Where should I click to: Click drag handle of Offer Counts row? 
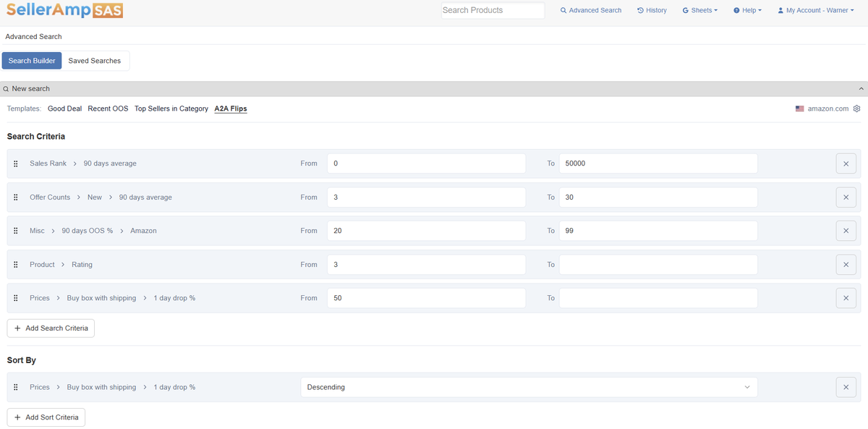click(x=16, y=197)
